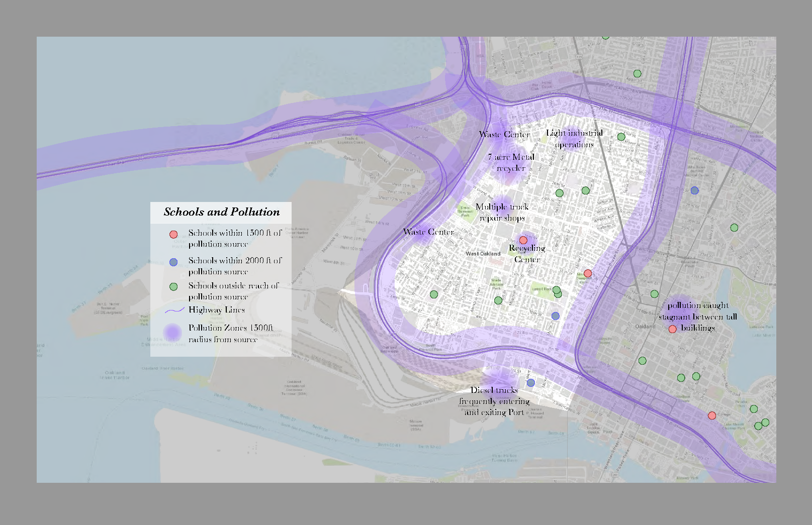This screenshot has width=812, height=525.
Task: Click the 'Recycling Center' map annotation
Action: coord(527,254)
